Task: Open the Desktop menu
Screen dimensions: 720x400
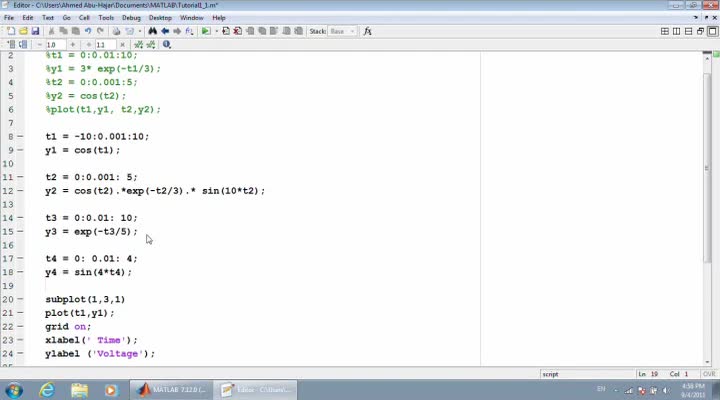Action: tap(160, 18)
